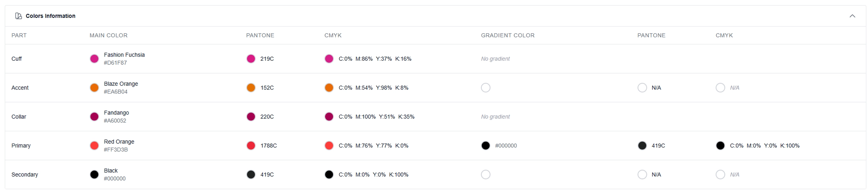868x194 pixels.
Task: Click the Pantone 219C swatch
Action: 251,59
